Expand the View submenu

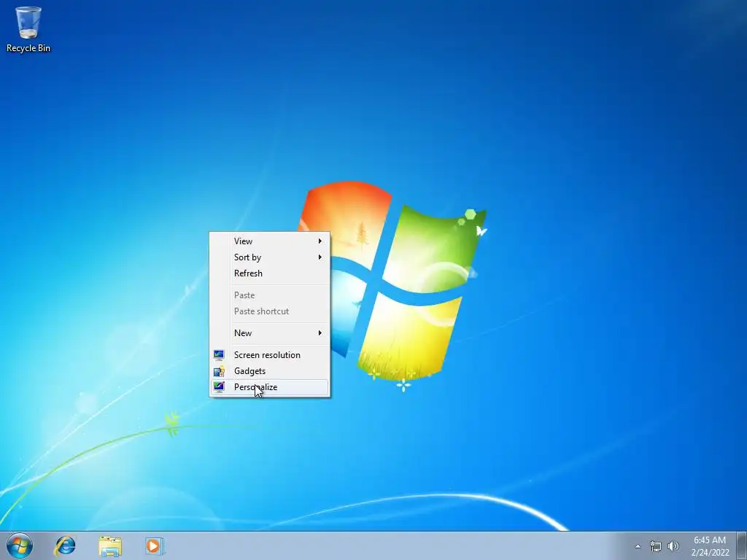(270, 241)
